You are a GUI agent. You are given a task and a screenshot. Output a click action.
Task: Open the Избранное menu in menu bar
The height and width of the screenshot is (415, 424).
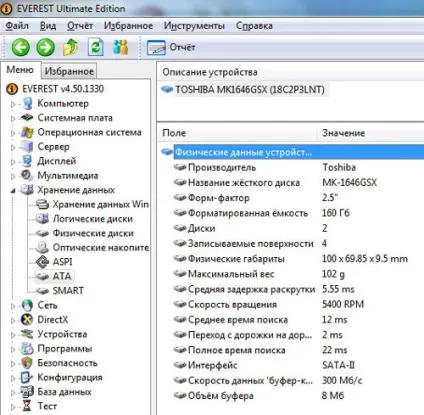128,26
